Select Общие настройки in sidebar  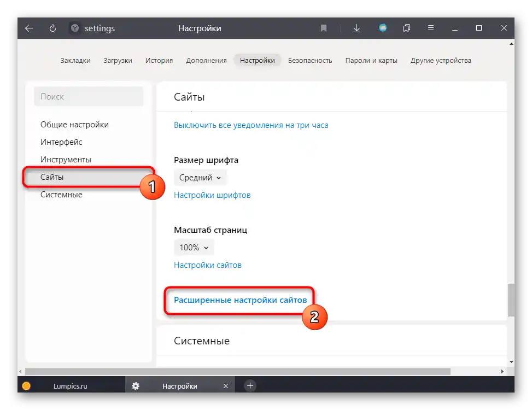74,125
